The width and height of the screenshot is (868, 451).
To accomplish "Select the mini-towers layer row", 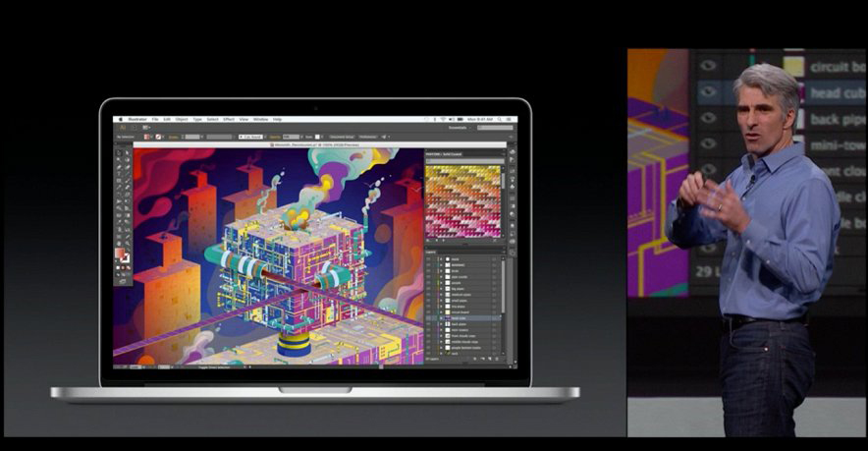I will tap(462, 330).
